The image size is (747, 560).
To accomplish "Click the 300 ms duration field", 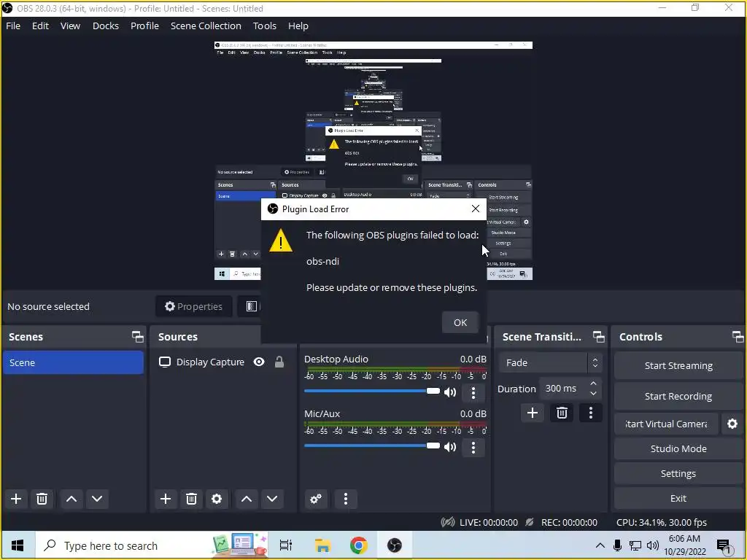I will [563, 388].
